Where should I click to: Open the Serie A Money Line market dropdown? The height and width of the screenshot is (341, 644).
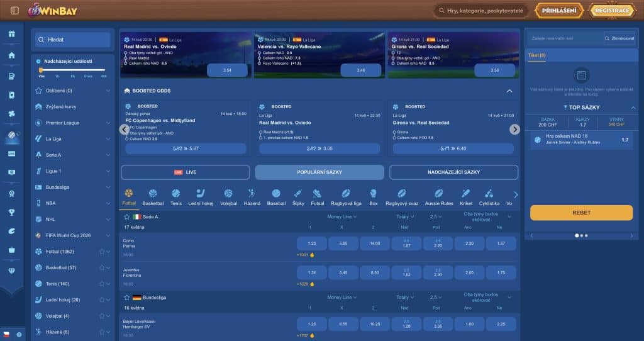[341, 216]
